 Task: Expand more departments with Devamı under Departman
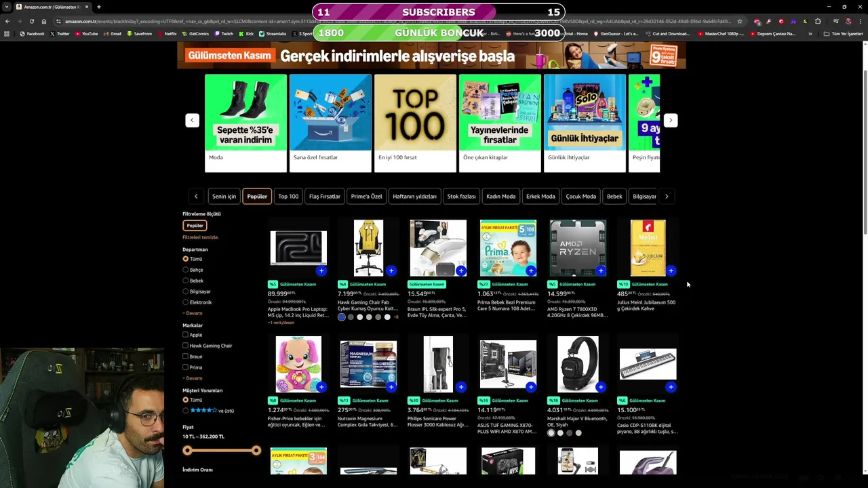click(x=193, y=313)
